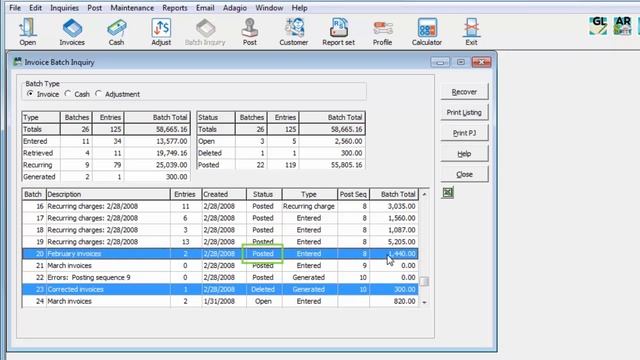This screenshot has height=360, width=640.
Task: Switch to the GL module icon
Action: (x=598, y=26)
